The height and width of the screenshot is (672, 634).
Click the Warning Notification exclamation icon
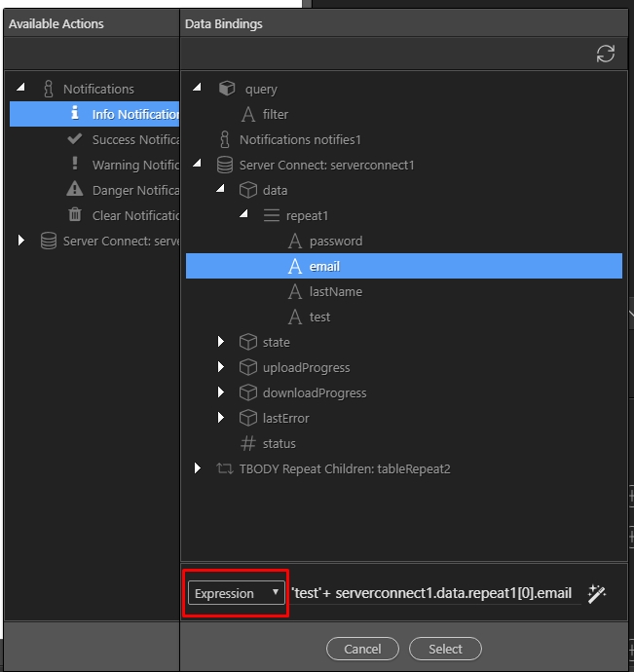pos(75,164)
